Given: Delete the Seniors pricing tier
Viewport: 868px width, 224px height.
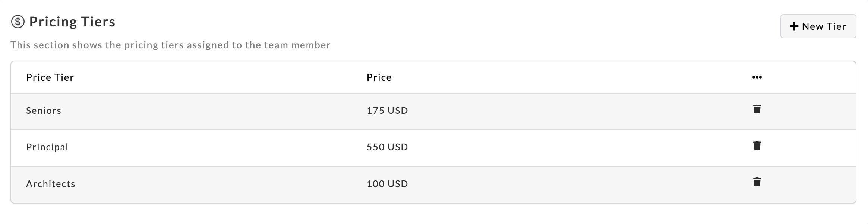Looking at the screenshot, I should pyautogui.click(x=757, y=109).
